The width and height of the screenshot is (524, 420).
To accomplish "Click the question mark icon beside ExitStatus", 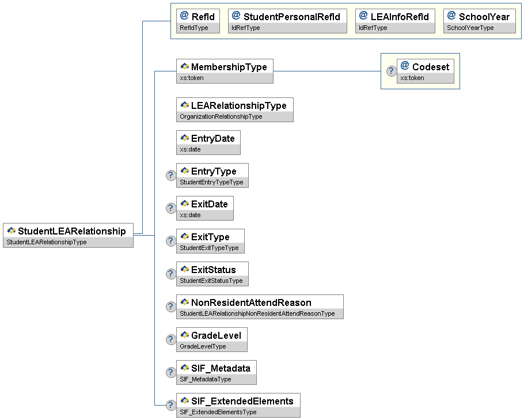I will (171, 274).
